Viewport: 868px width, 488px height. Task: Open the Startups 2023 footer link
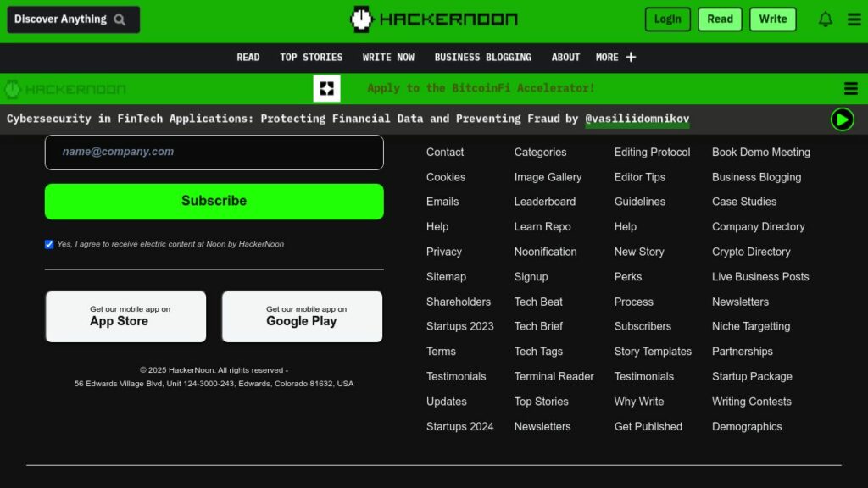pyautogui.click(x=459, y=326)
